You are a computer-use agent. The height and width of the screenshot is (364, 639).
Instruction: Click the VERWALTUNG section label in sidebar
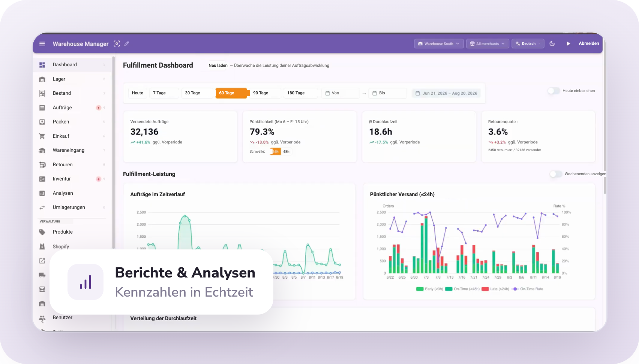coord(50,222)
